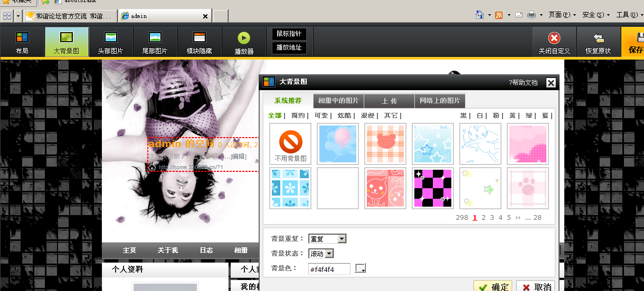Click the home icon beside space URL
644x291 pixels.
click(152, 167)
